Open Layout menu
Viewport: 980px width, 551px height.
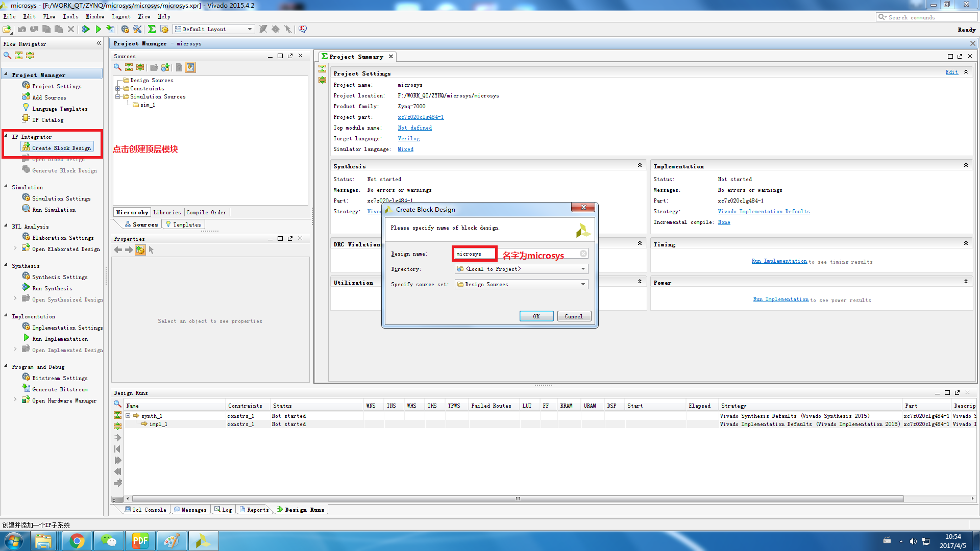[x=121, y=16]
